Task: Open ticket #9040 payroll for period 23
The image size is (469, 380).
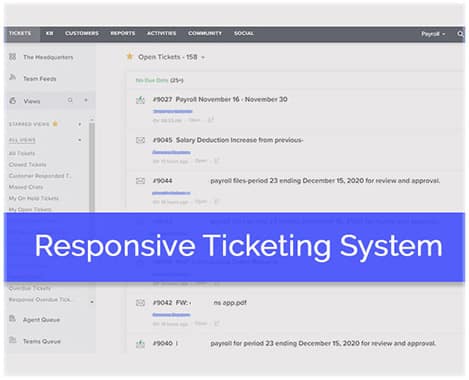Action: (x=294, y=343)
